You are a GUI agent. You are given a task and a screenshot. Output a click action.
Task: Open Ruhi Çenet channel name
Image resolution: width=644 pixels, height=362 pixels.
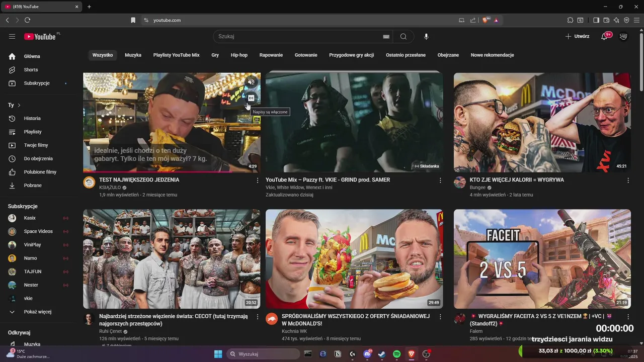111,331
